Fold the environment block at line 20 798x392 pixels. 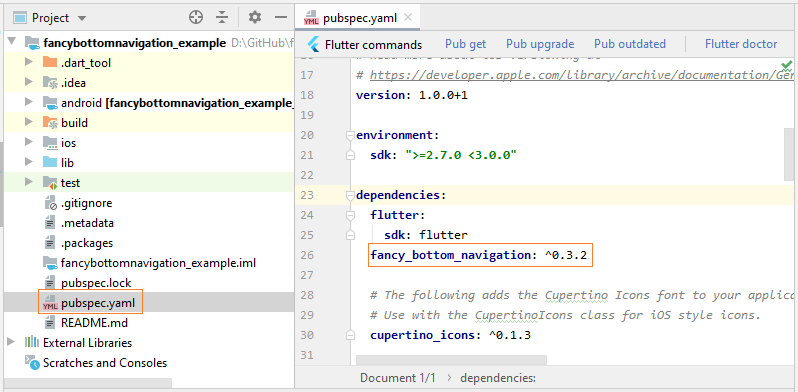coord(350,135)
